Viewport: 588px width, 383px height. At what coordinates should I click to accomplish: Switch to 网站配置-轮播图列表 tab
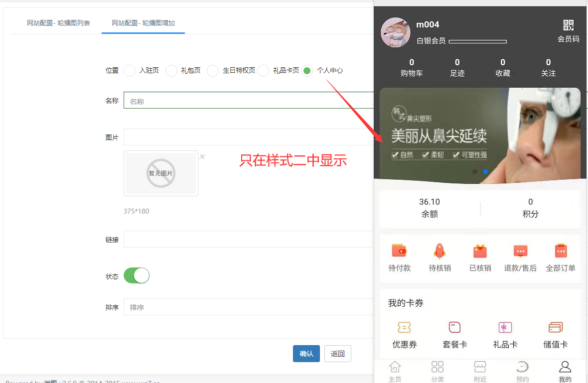coord(58,23)
